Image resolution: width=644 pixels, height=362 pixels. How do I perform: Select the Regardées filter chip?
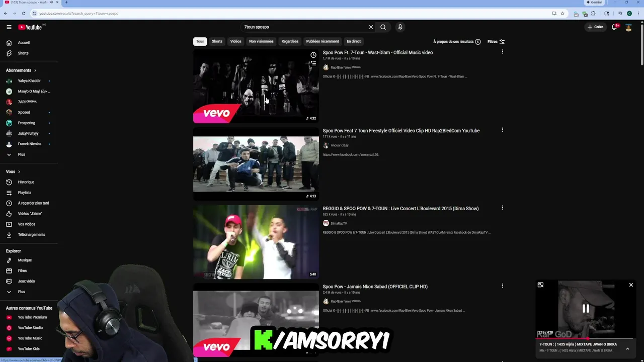click(x=290, y=41)
